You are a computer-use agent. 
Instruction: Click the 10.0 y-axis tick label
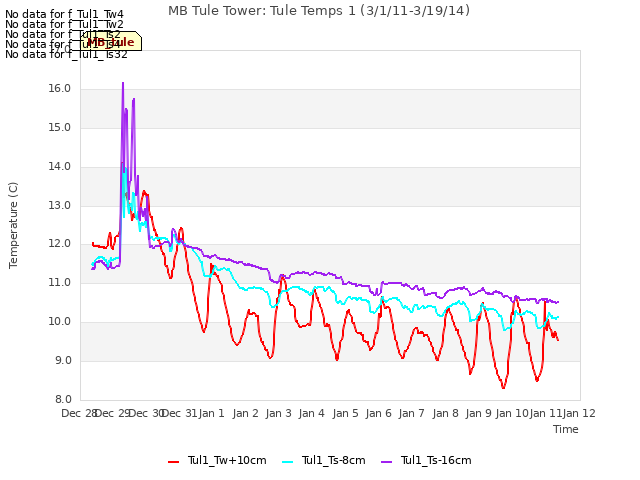[x=60, y=322]
